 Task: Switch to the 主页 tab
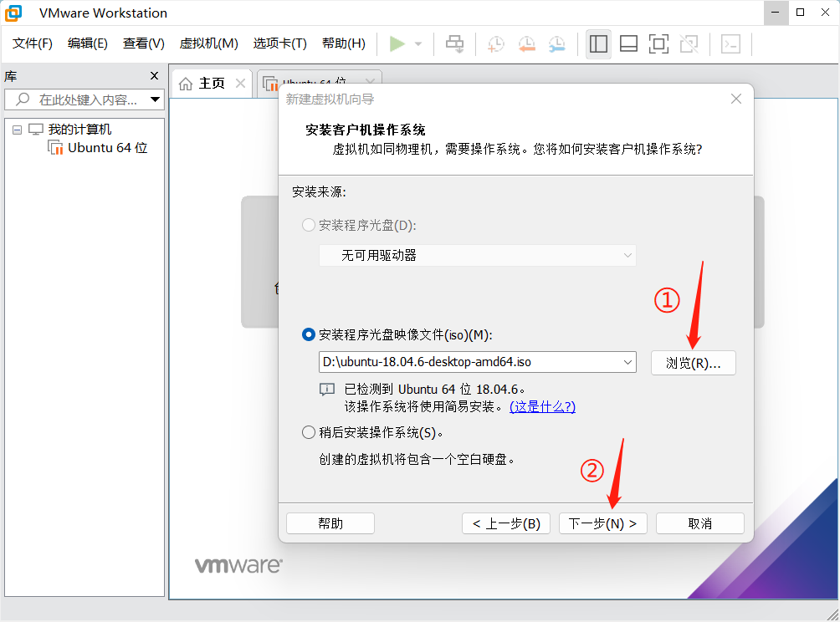point(212,84)
